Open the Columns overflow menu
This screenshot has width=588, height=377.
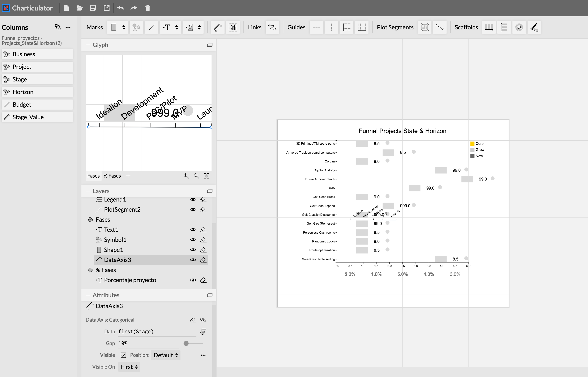68,27
